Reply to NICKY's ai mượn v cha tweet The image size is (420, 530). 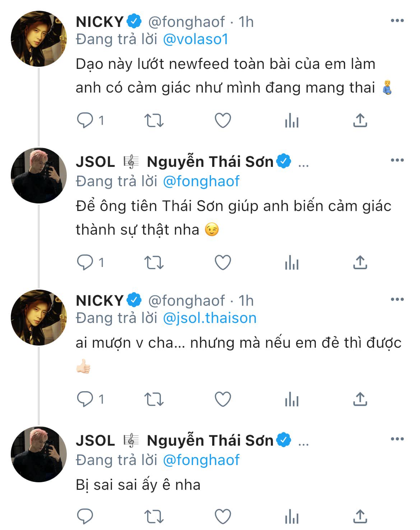point(85,399)
